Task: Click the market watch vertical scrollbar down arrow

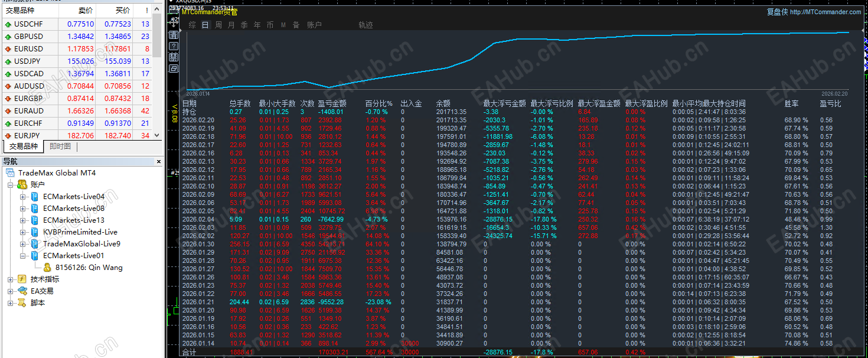Action: point(157,135)
